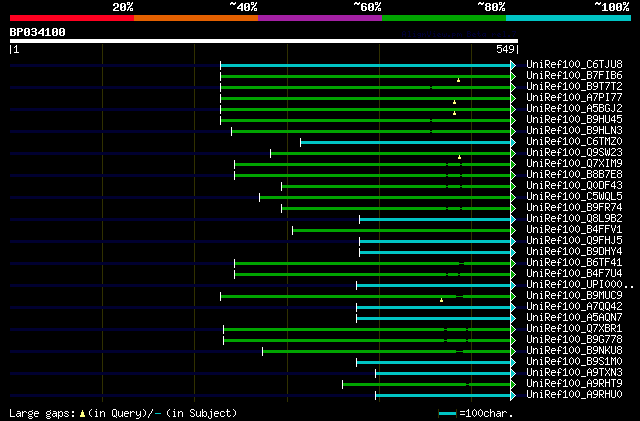This screenshot has width=640, height=421.
Task: Select the UniRef100_Q7XIM9 label
Action: click(574, 164)
